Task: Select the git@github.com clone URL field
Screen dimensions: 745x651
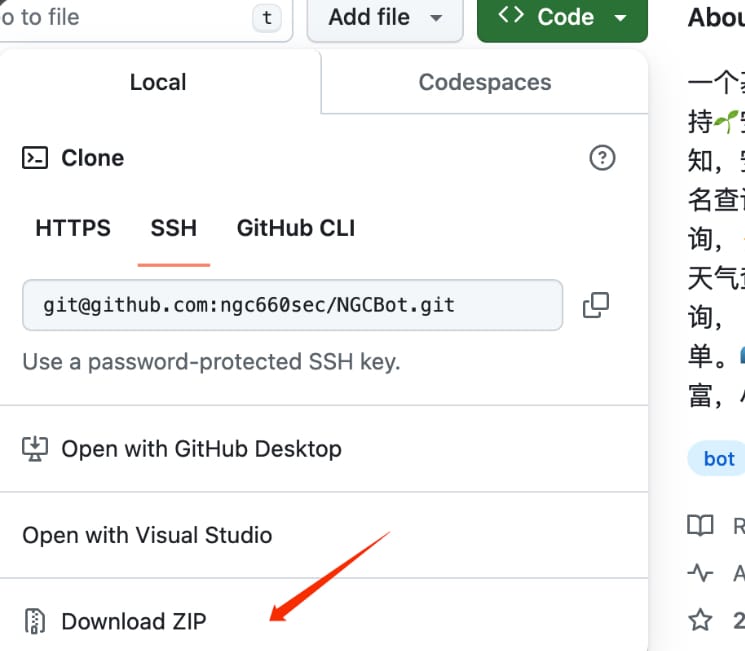Action: click(293, 305)
